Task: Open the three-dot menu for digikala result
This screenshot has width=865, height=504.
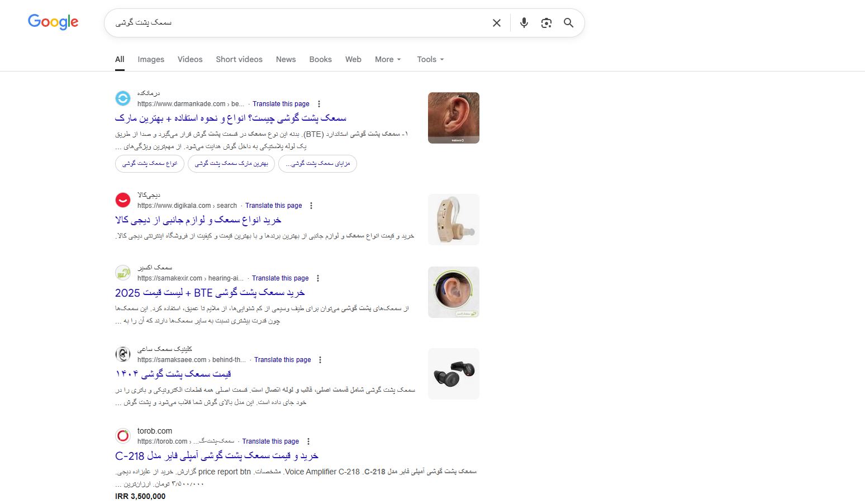Action: click(311, 206)
